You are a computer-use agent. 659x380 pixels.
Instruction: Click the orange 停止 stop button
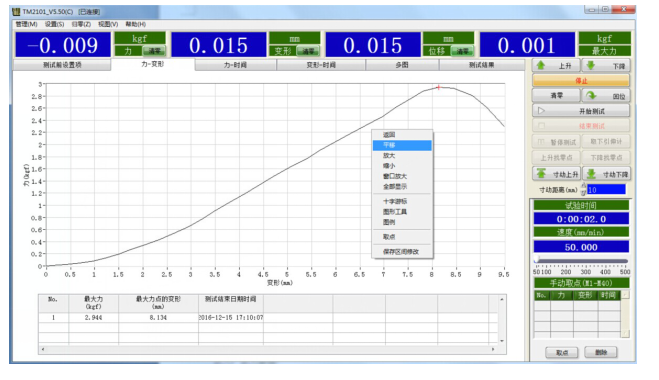click(581, 80)
